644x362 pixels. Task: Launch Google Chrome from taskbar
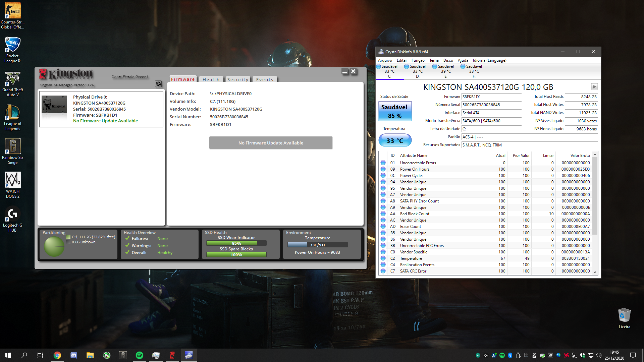pyautogui.click(x=57, y=355)
